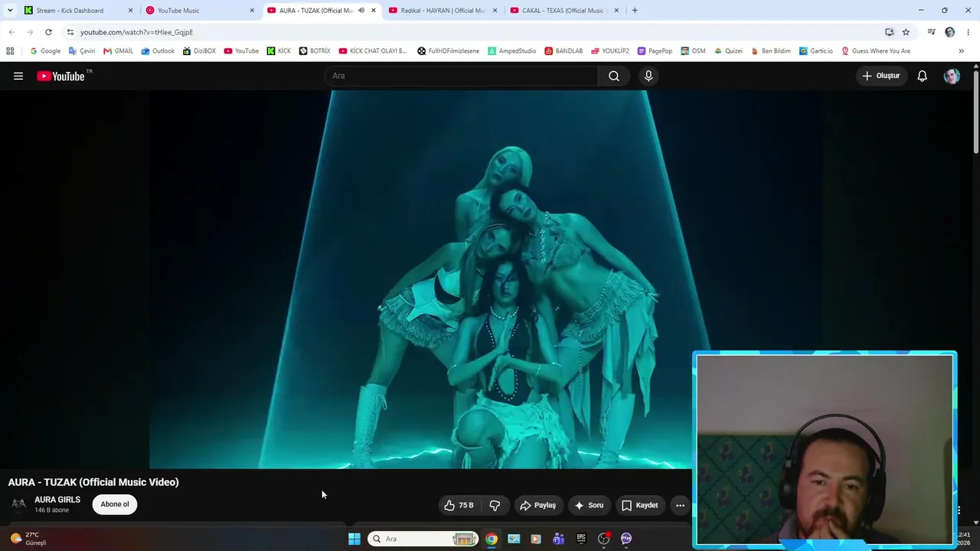This screenshot has height=551, width=980.
Task: Open the Guess Where You Are bookmark
Action: coord(876,51)
